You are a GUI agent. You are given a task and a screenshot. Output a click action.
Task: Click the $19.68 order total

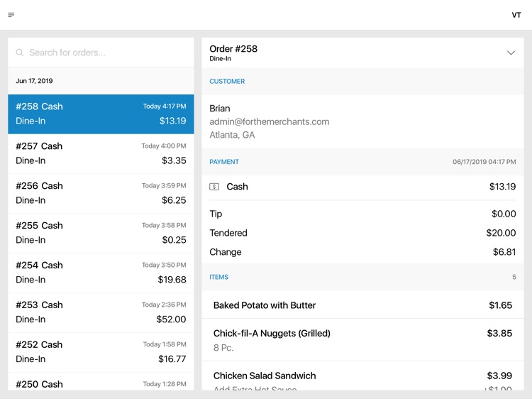[x=172, y=280]
